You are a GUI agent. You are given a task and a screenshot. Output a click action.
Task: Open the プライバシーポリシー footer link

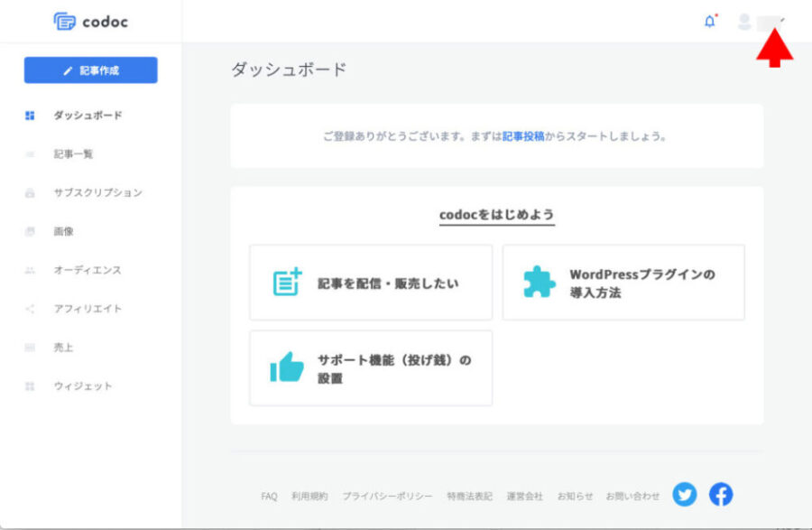387,497
